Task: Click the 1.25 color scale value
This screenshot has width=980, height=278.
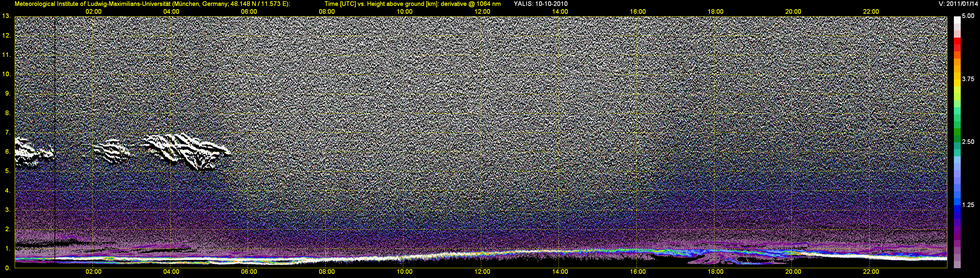Action: (968, 205)
